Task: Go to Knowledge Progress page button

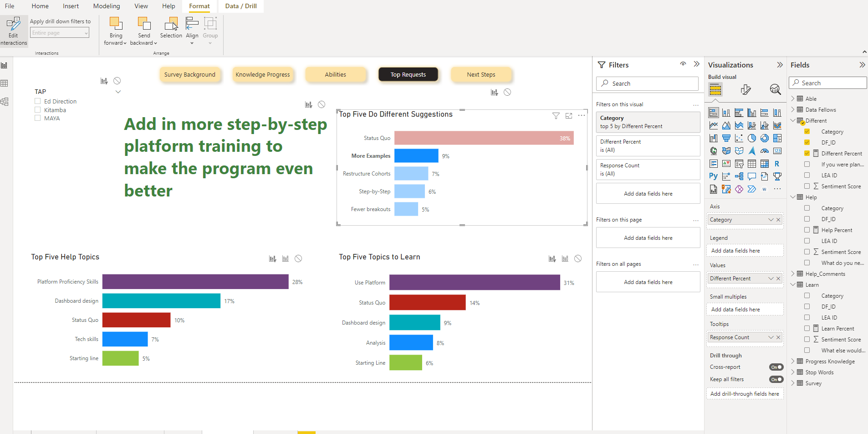Action: coord(263,74)
